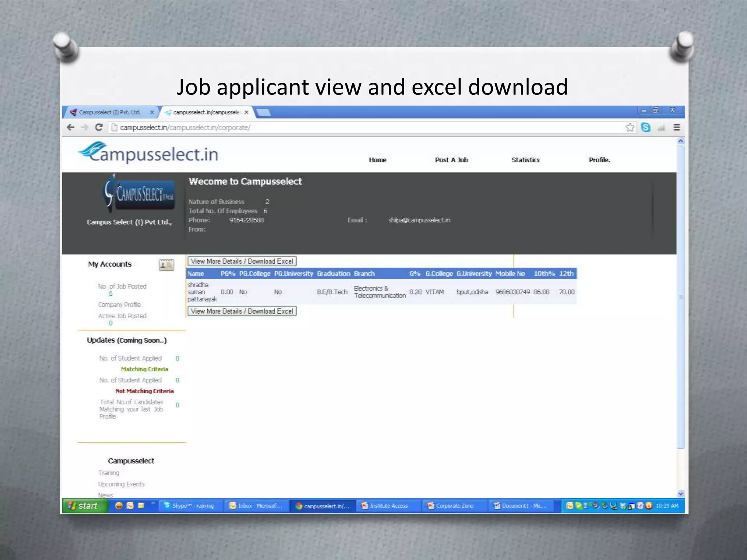Click the page vertical scrollbar thumb
The image size is (747, 560).
[x=681, y=297]
